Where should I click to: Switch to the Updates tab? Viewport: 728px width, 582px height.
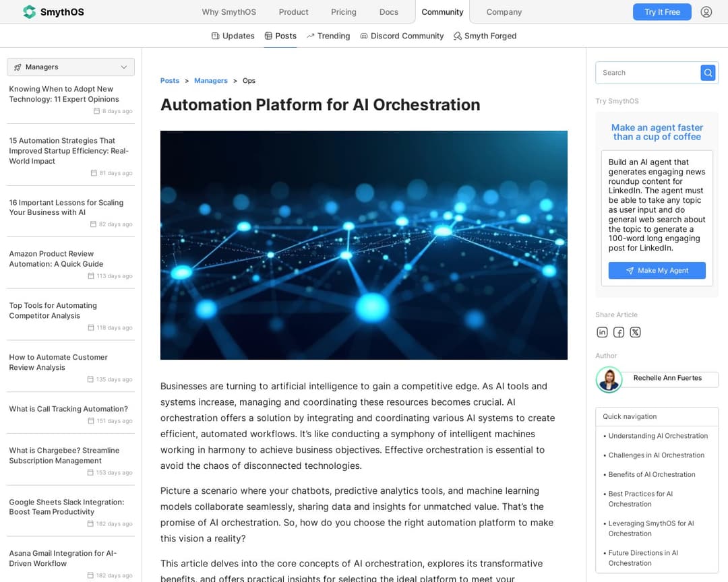(233, 36)
